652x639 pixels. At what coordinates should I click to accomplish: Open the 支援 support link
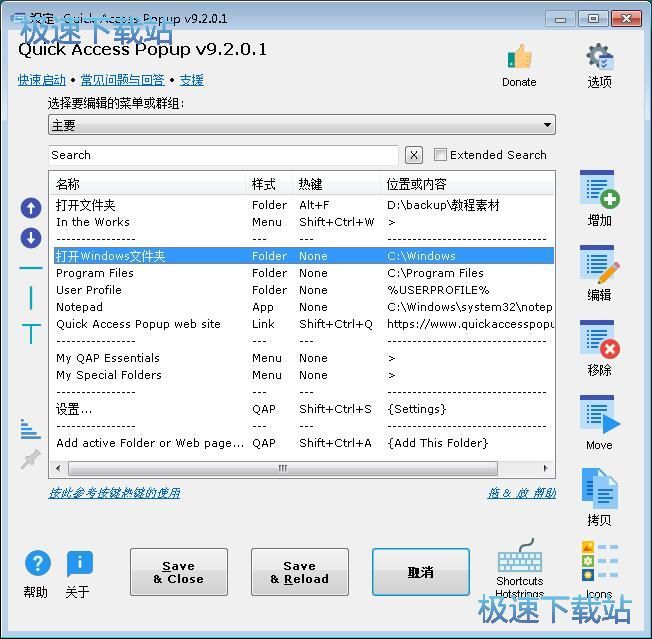click(x=192, y=80)
